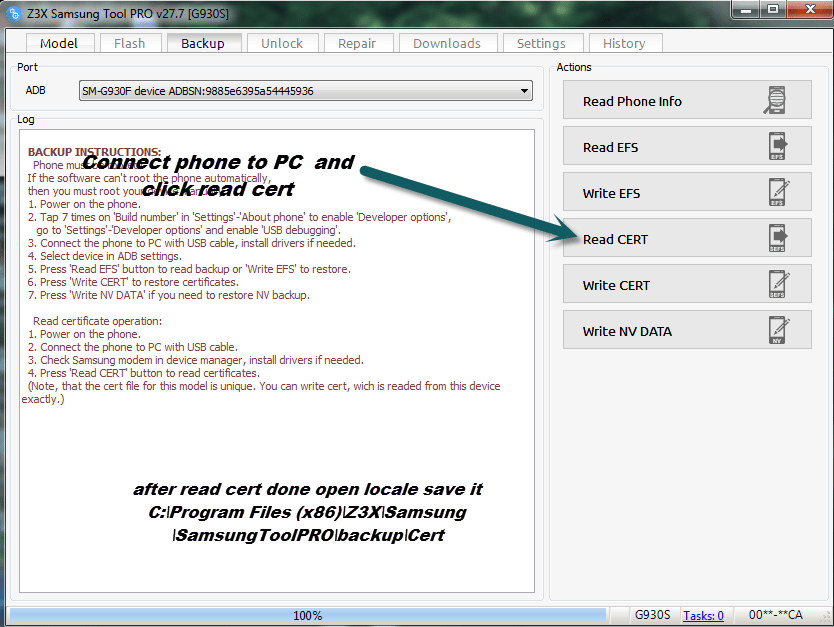Switch to the Flash tab
Image resolution: width=834 pixels, height=627 pixels.
click(129, 43)
